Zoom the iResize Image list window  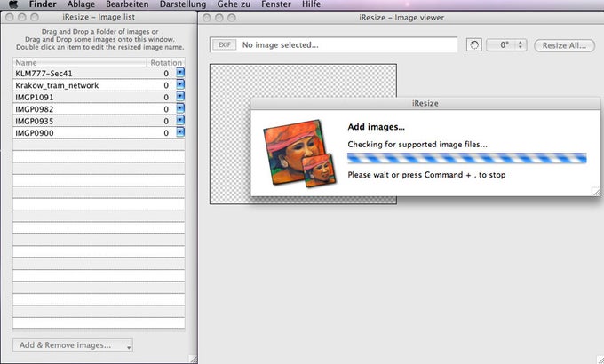35,17
